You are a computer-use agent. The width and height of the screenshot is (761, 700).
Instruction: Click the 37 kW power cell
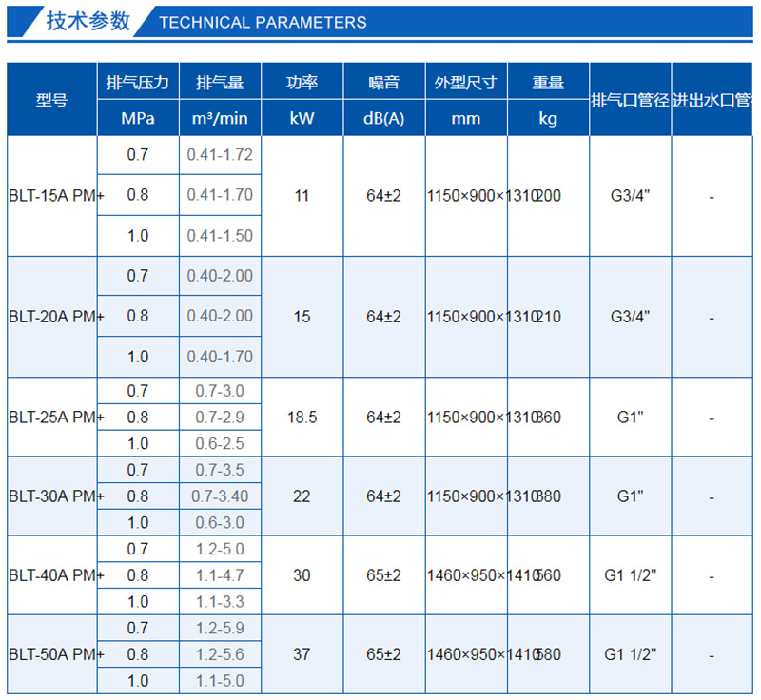coord(302,654)
